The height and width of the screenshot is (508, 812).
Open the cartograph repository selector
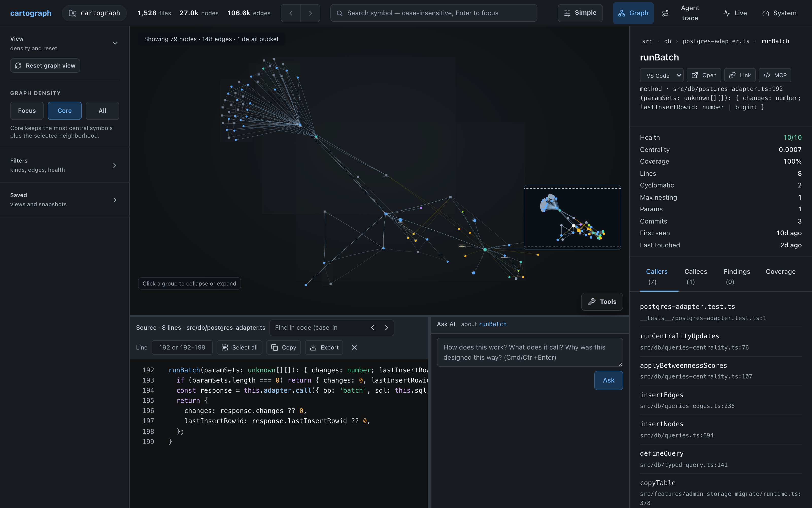pos(94,13)
